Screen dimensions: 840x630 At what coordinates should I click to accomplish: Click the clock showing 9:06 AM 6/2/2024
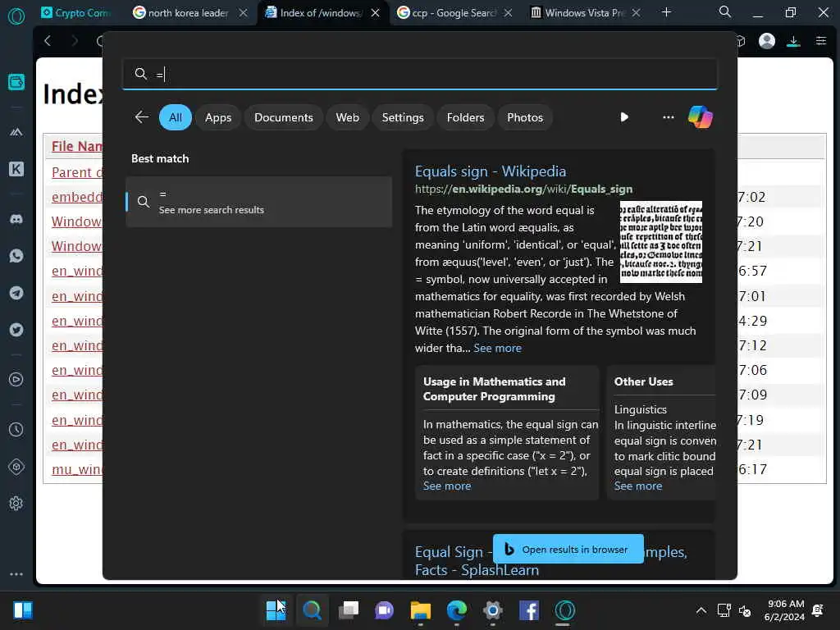pyautogui.click(x=785, y=610)
